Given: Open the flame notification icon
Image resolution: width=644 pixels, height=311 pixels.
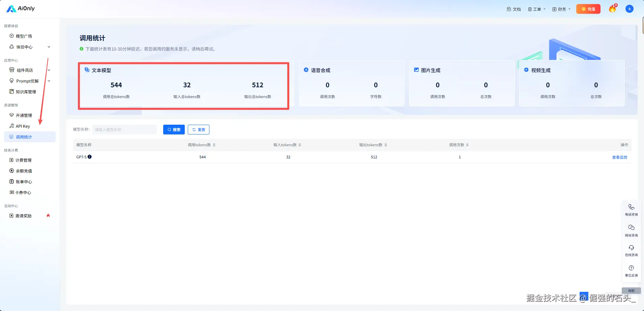Looking at the screenshot, I should 613,8.
